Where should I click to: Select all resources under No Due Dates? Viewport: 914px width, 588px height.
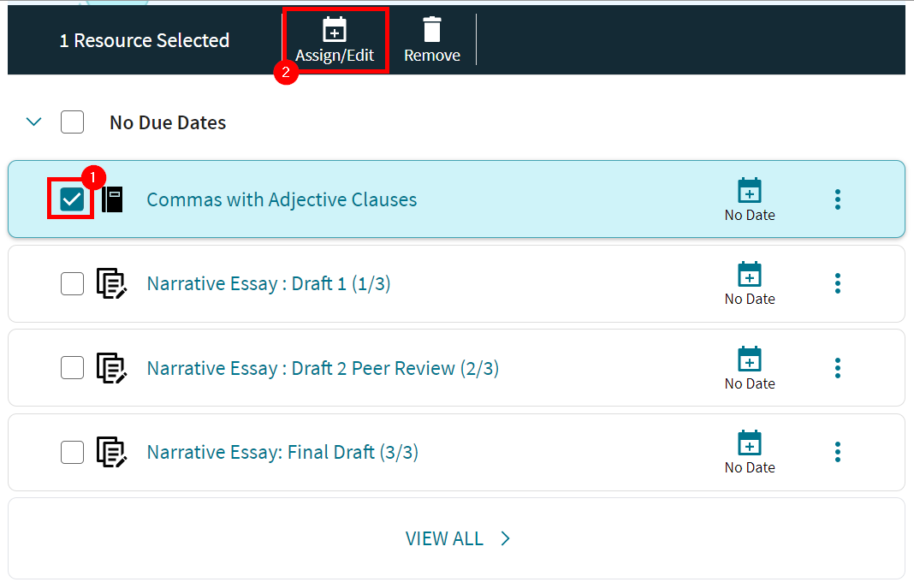(72, 122)
